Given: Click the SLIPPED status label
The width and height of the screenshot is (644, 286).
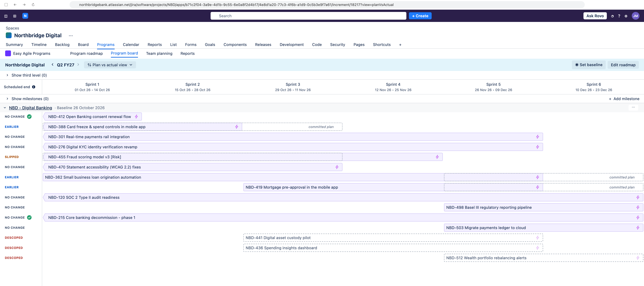Looking at the screenshot, I should [12, 157].
